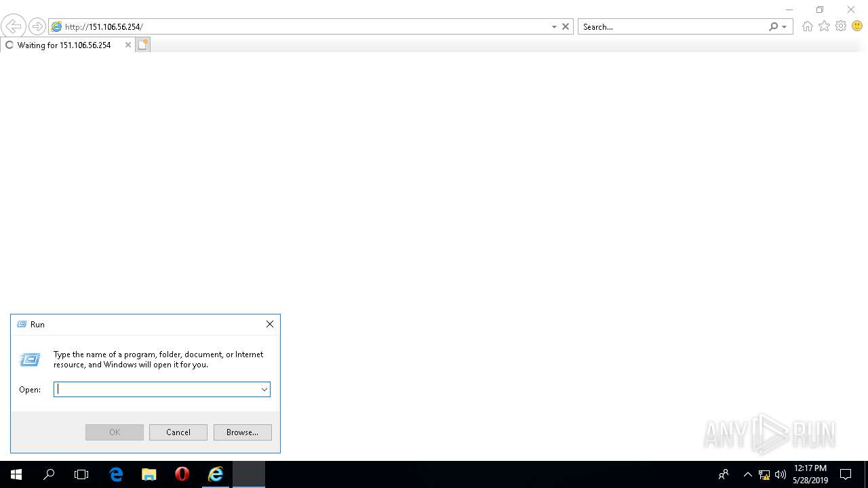Close the 'Waiting for 151.106.56.254' tab
868x488 pixels.
coord(128,45)
